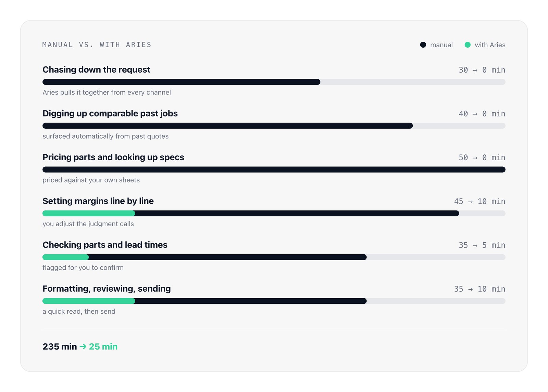This screenshot has height=392, width=548.
Task: Click the green '25 min' total
Action: pyautogui.click(x=103, y=346)
